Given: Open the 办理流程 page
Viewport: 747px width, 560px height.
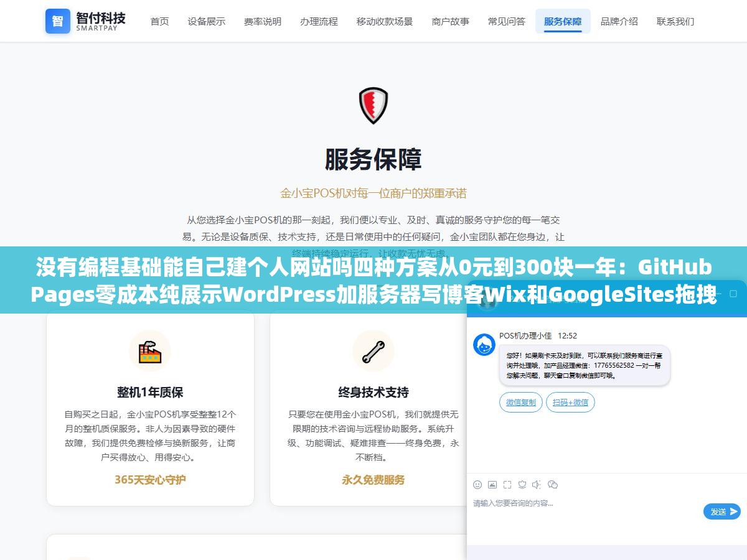Looking at the screenshot, I should click(x=319, y=21).
